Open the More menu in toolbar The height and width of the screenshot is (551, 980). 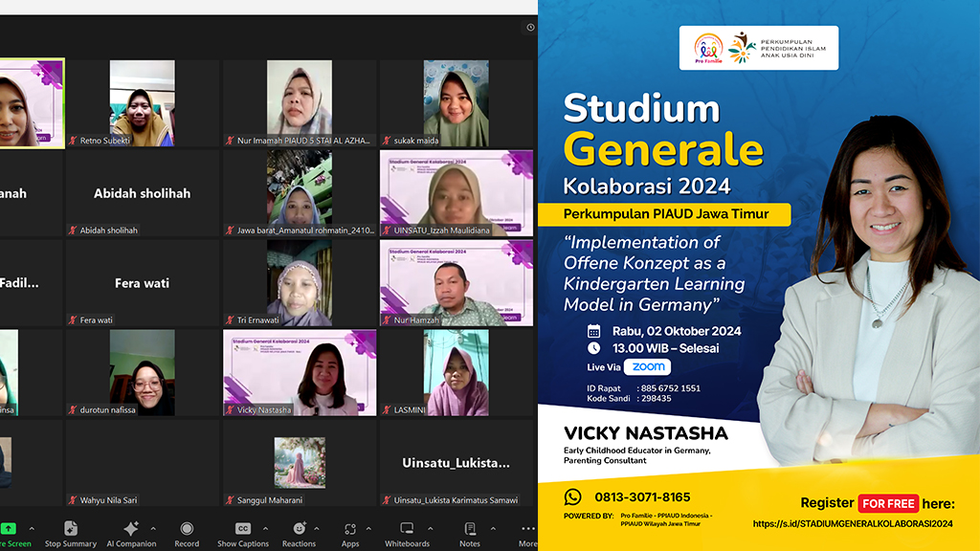(527, 529)
